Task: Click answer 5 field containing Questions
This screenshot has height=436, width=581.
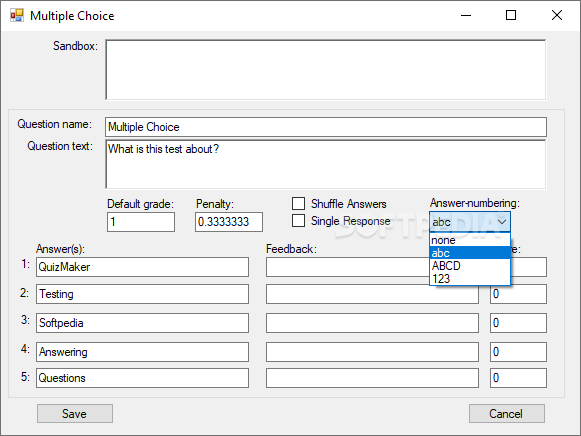Action: (x=142, y=378)
